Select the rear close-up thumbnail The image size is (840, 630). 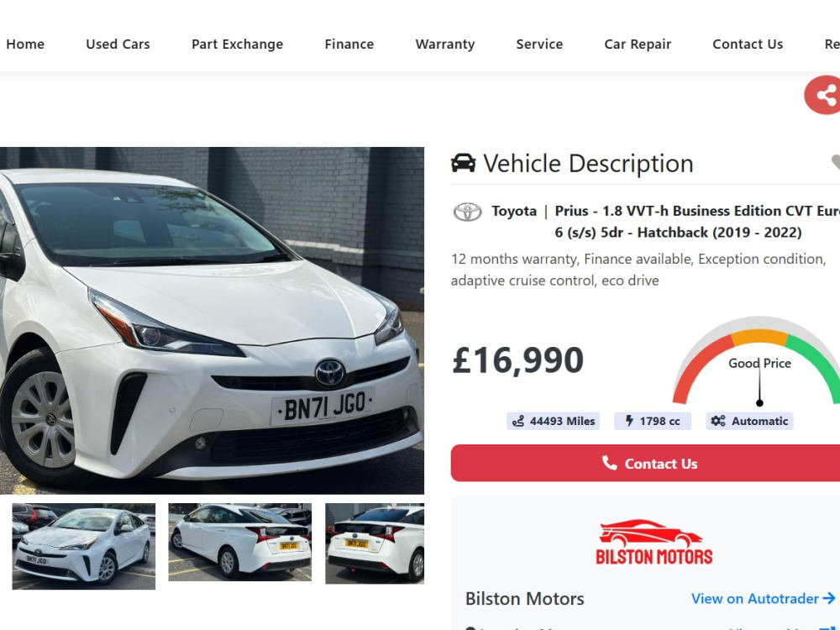click(x=375, y=543)
